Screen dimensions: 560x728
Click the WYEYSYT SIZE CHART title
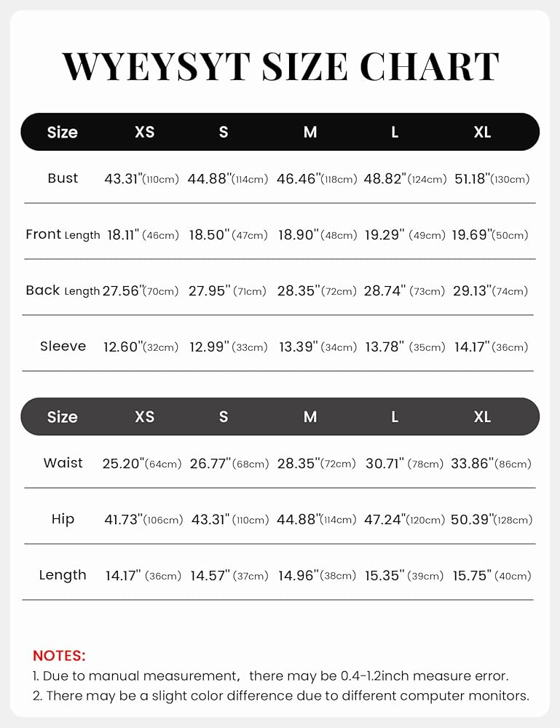280,66
